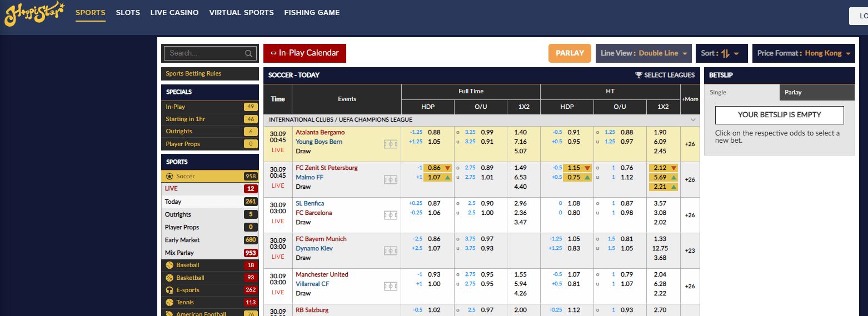Open pitch icon for Atalanta Bergamo match
This screenshot has height=316, width=868.
click(x=391, y=144)
